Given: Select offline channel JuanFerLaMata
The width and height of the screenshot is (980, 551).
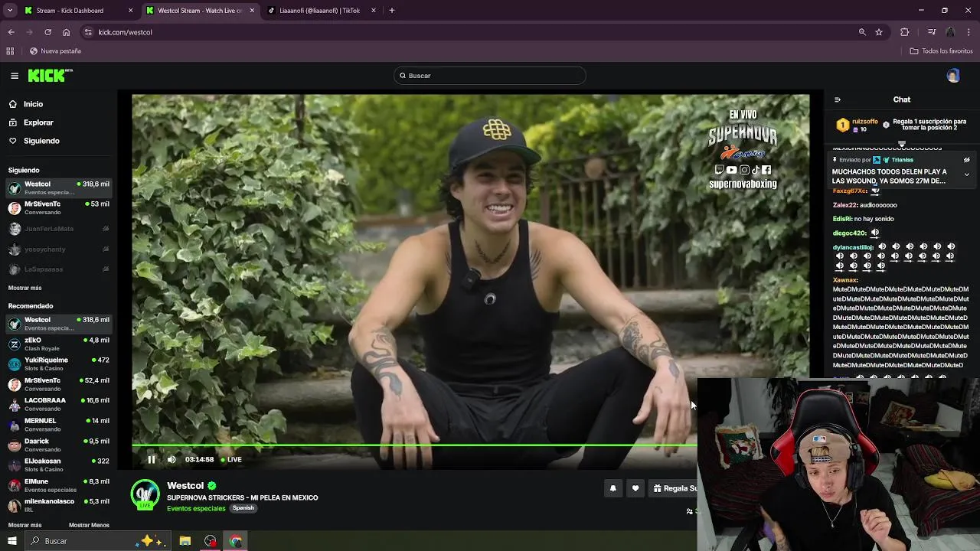Looking at the screenshot, I should point(58,228).
